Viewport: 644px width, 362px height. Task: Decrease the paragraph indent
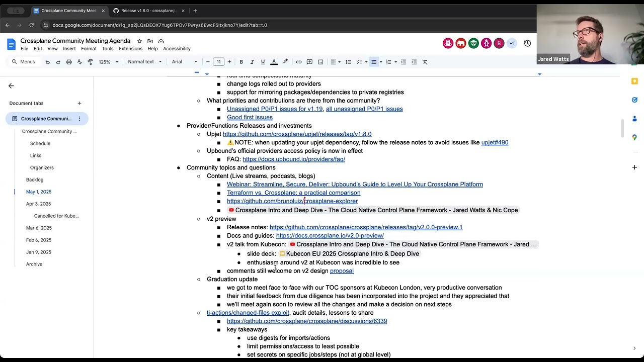403,62
